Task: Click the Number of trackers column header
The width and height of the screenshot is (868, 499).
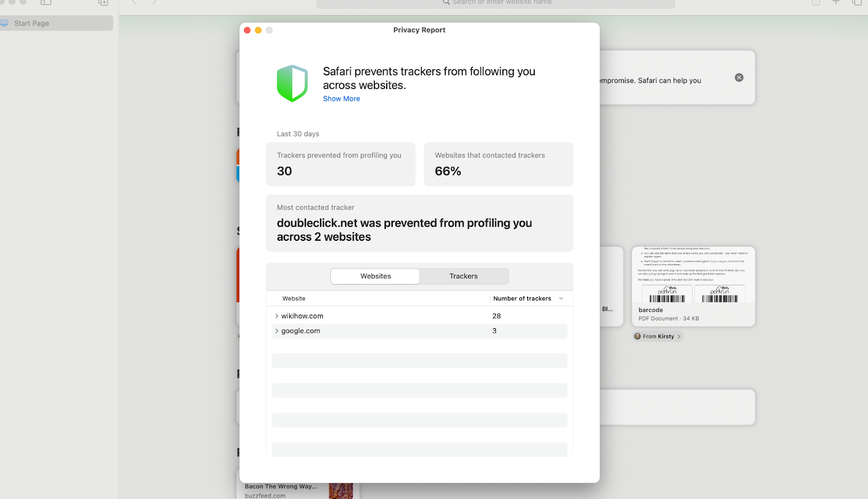Action: (522, 299)
